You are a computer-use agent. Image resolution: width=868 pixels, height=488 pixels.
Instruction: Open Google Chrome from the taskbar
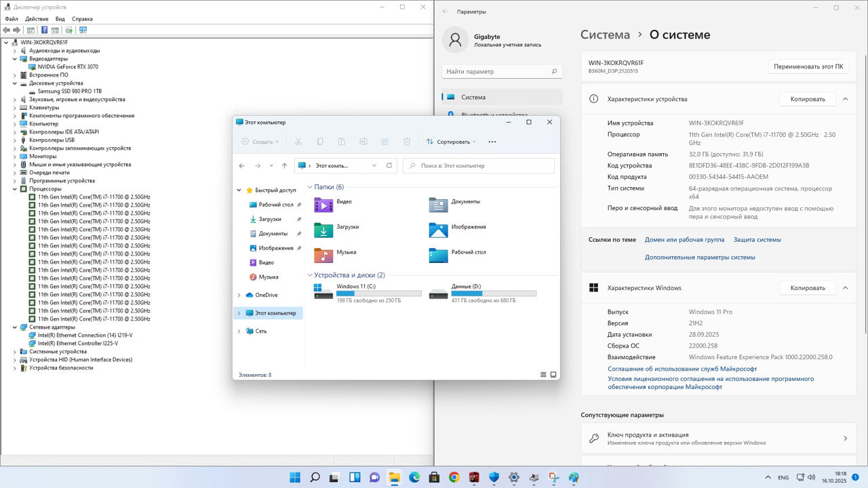pyautogui.click(x=454, y=477)
